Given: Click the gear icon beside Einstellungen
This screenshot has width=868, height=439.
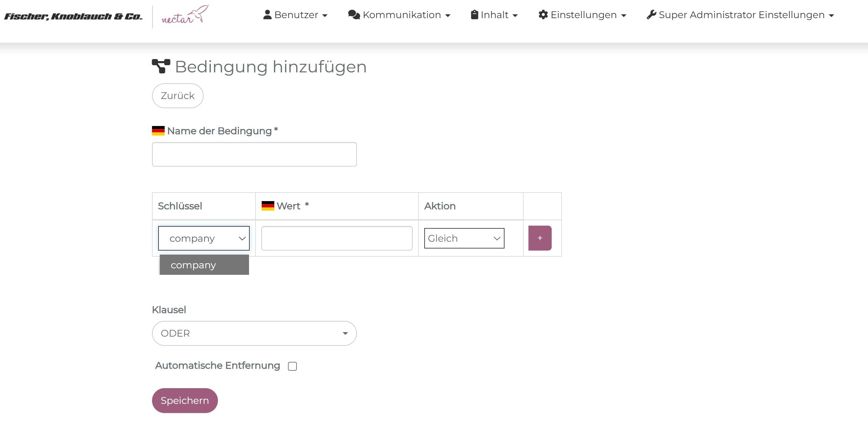Looking at the screenshot, I should point(543,15).
